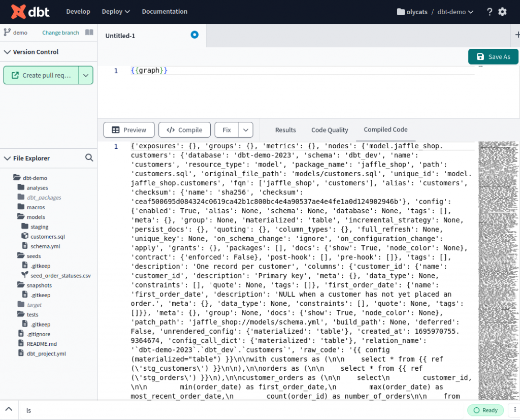Switch to the Code Quality tab
Image resolution: width=520 pixels, height=420 pixels.
click(330, 130)
